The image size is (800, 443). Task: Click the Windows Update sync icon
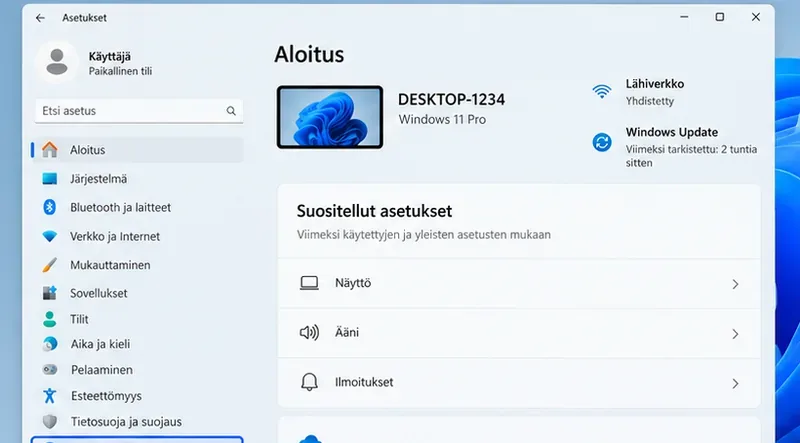point(602,142)
